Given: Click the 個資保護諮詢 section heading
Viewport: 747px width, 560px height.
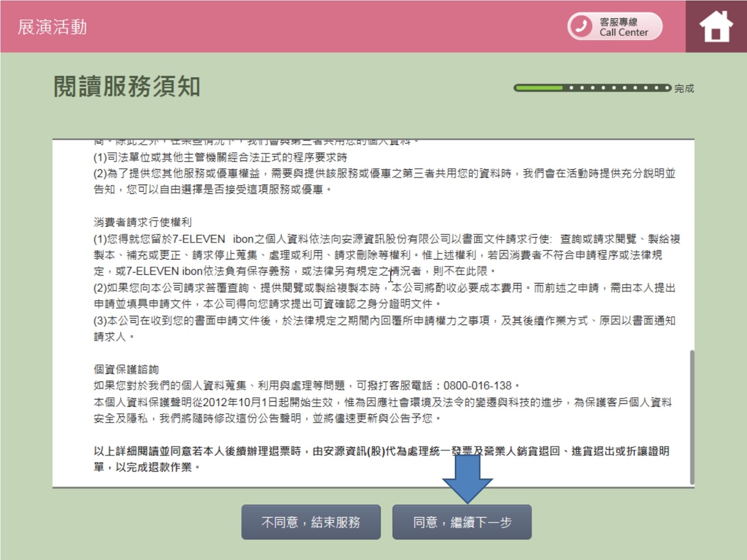Looking at the screenshot, I should [x=126, y=369].
